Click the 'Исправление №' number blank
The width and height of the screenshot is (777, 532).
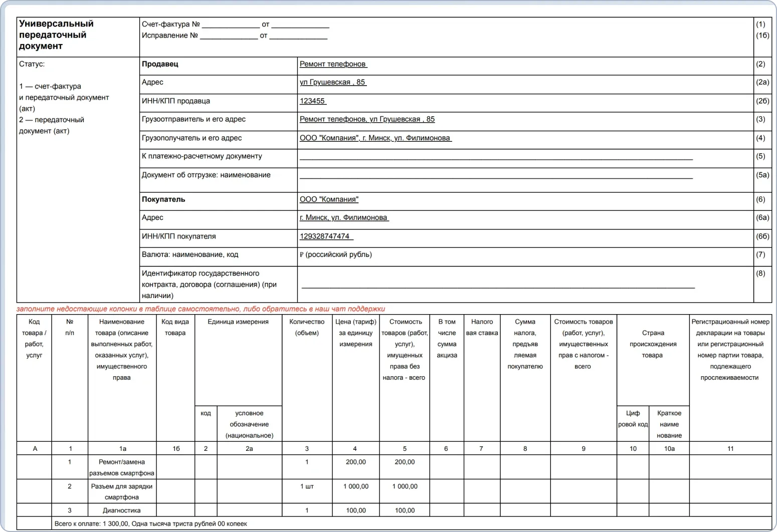229,36
